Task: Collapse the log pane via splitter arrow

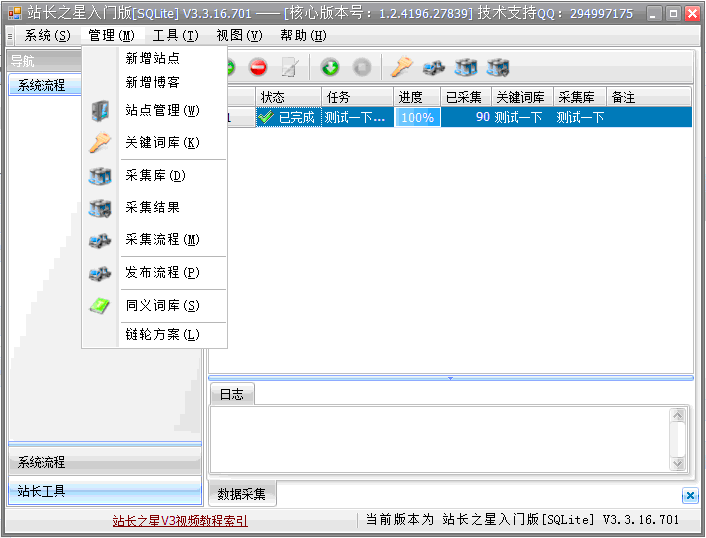Action: 450,378
